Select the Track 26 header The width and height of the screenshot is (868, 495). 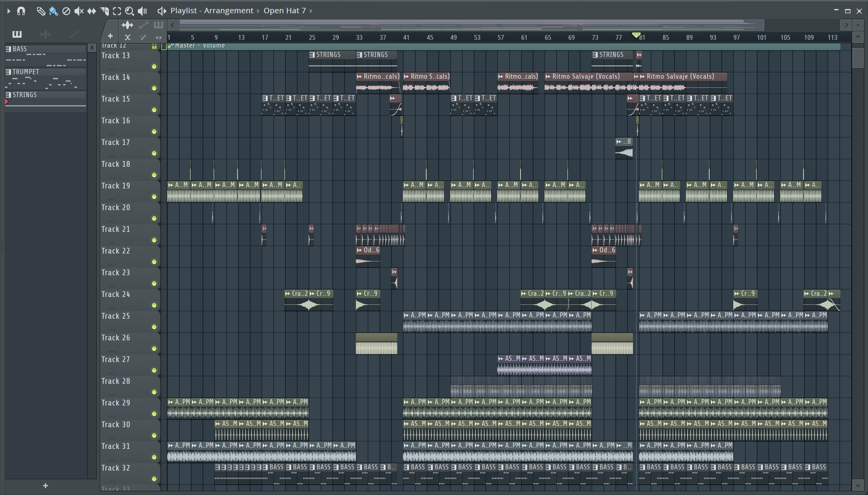click(130, 343)
